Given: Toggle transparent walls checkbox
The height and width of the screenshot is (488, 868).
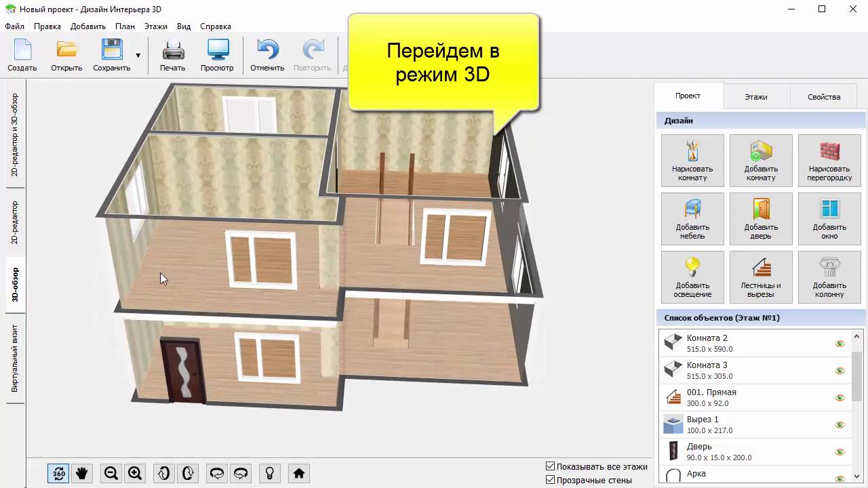Looking at the screenshot, I should [x=551, y=480].
